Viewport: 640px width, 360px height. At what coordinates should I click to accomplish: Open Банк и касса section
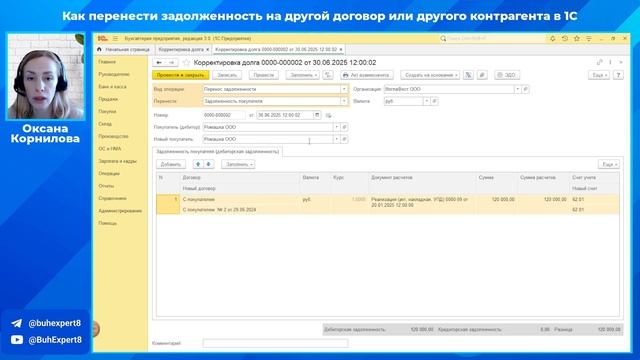click(x=112, y=87)
